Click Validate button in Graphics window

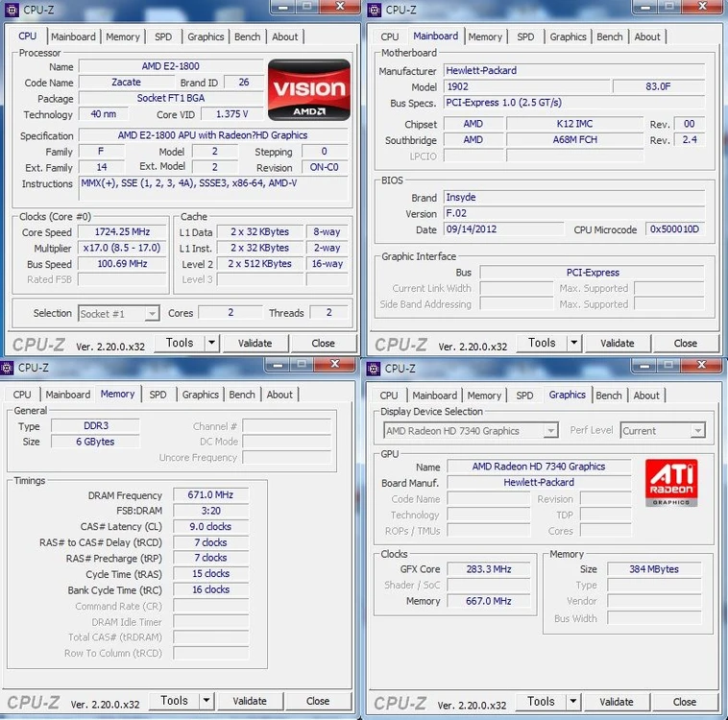point(616,702)
